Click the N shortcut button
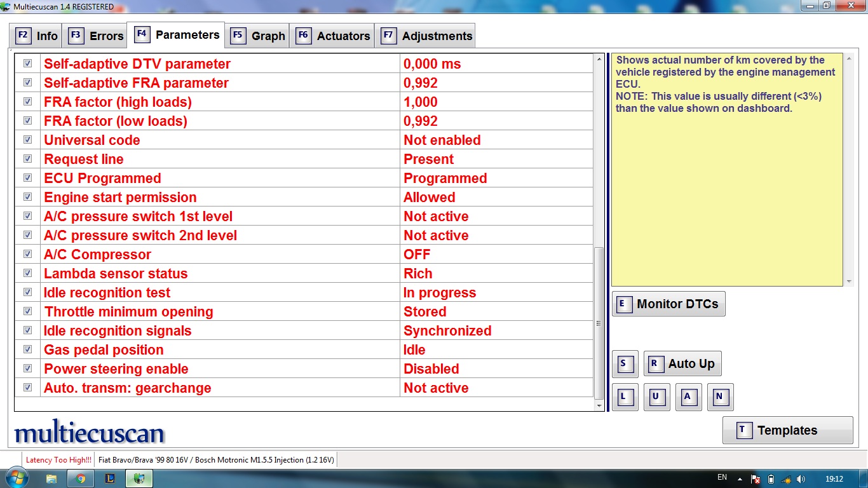The height and width of the screenshot is (488, 868). point(720,397)
